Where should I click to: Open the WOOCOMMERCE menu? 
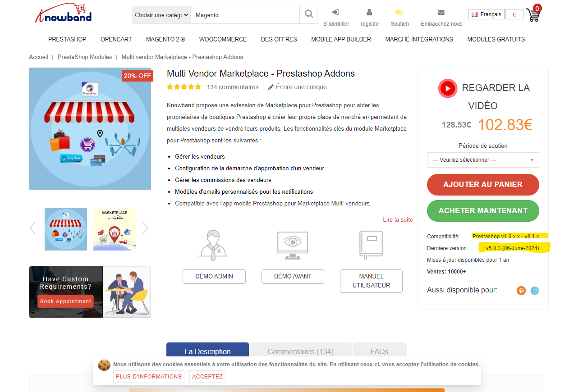click(223, 39)
